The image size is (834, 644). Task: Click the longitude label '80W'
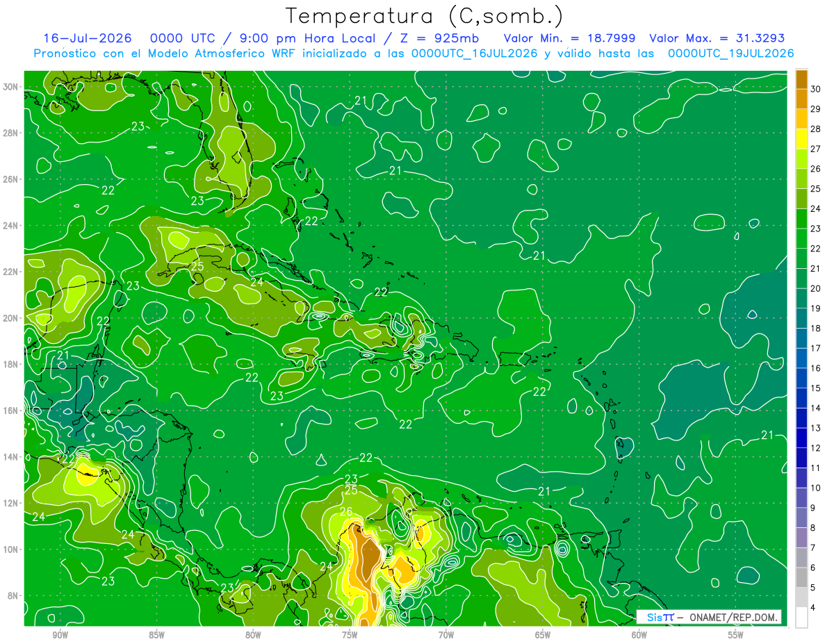[253, 635]
